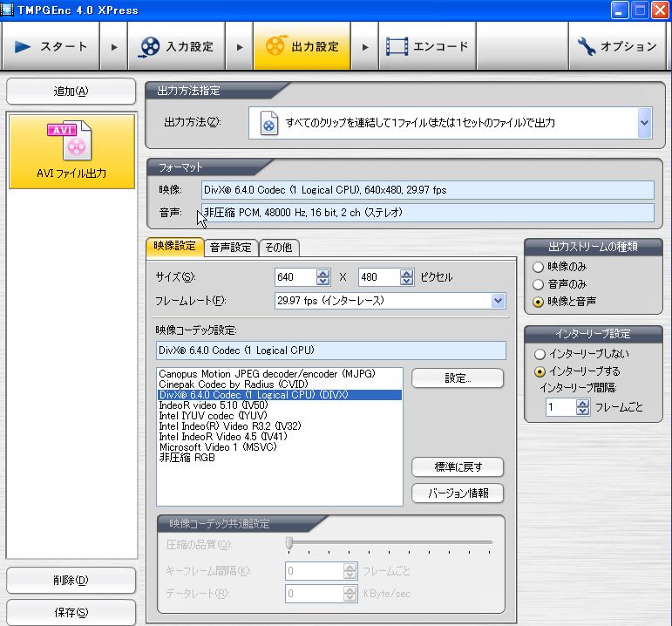672x626 pixels.
Task: Expand the 出力方法 output method dropdown
Action: tap(644, 123)
